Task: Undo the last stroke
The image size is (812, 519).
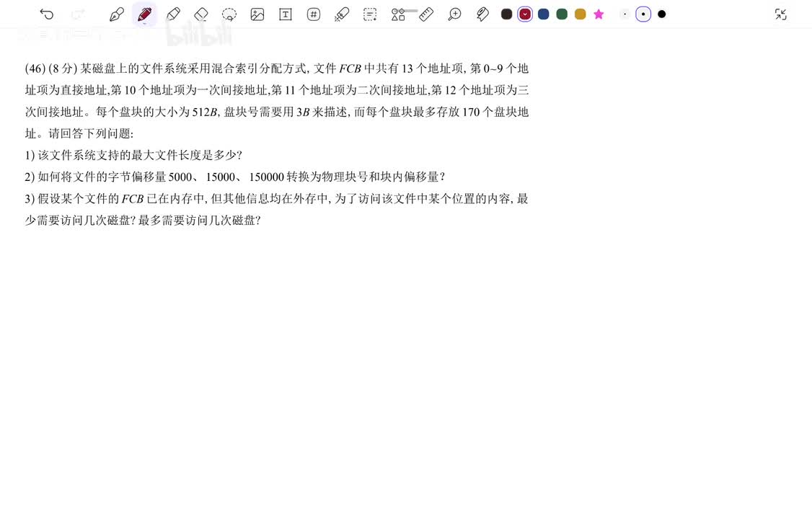Action: [47, 14]
